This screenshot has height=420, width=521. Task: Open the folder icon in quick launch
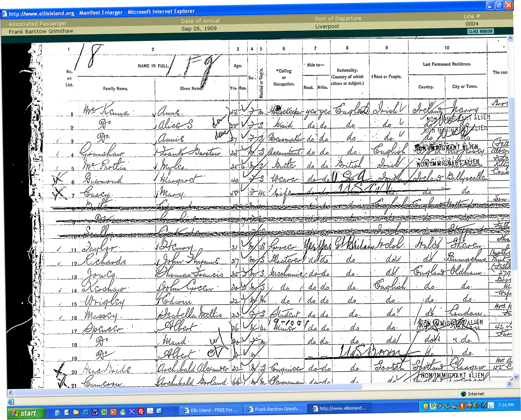76,412
